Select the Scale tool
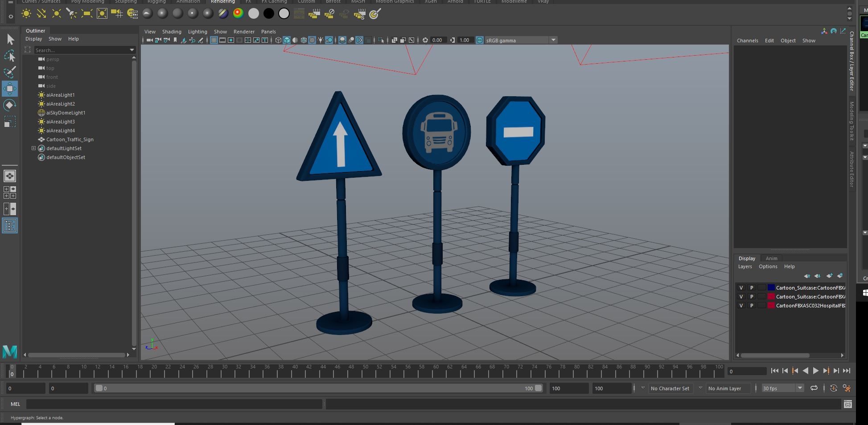 tap(10, 122)
